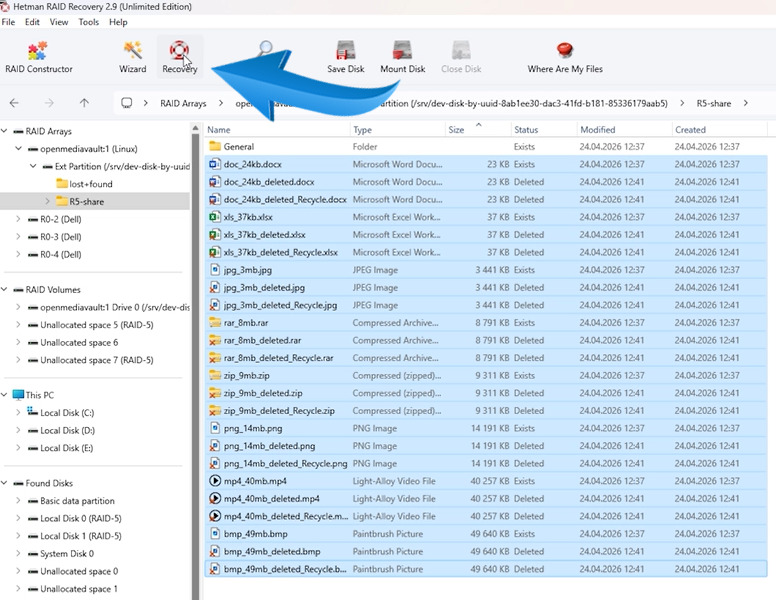Select Basic data partition in tree
The image size is (776, 600).
pos(77,501)
